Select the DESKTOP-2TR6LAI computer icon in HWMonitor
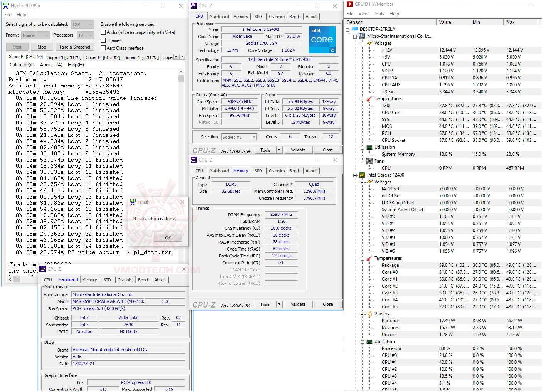The image size is (543, 392). [355, 29]
